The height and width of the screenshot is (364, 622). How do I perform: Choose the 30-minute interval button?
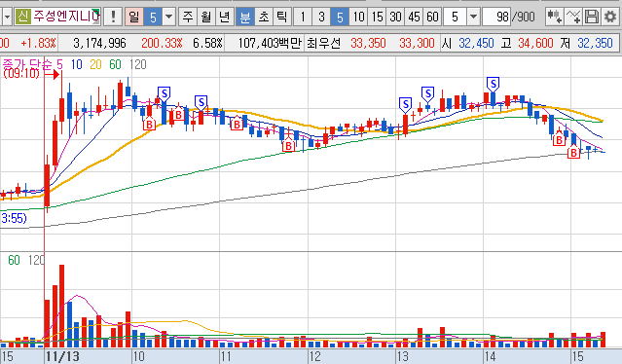[x=395, y=18]
